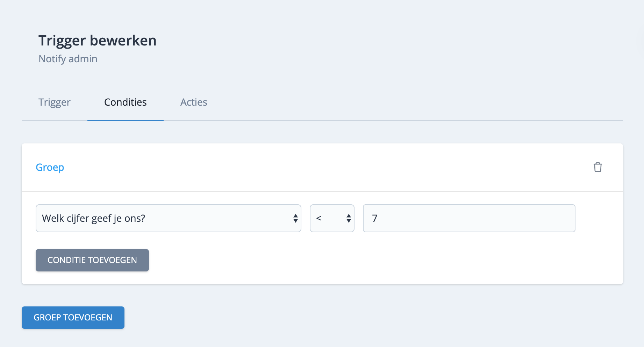This screenshot has height=347, width=644.
Task: Focus the value field containing 7
Action: 468,218
